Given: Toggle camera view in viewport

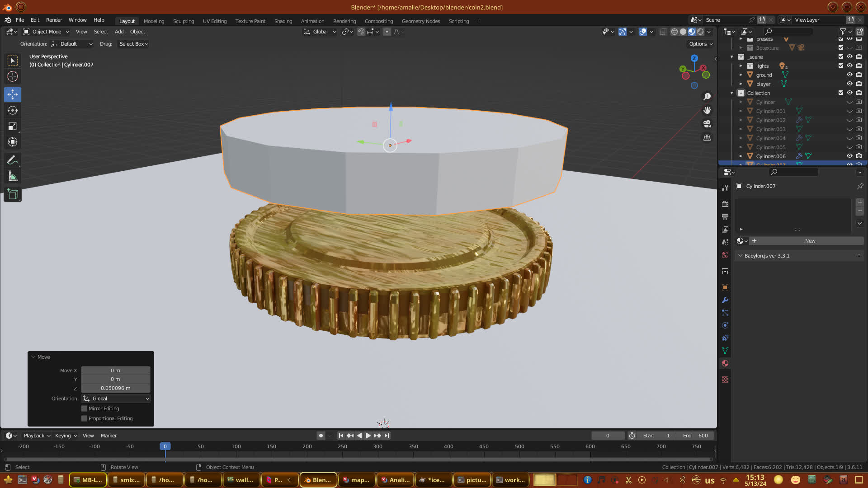Looking at the screenshot, I should (x=707, y=124).
